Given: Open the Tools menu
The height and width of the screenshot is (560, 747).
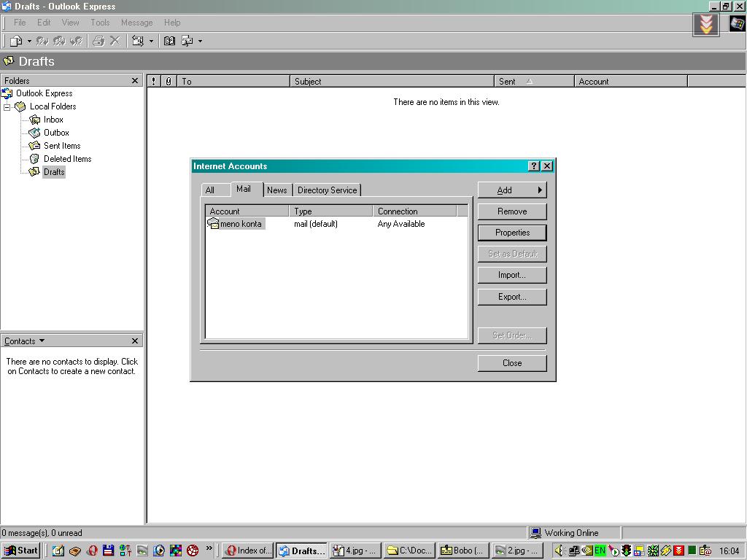Looking at the screenshot, I should pos(100,23).
